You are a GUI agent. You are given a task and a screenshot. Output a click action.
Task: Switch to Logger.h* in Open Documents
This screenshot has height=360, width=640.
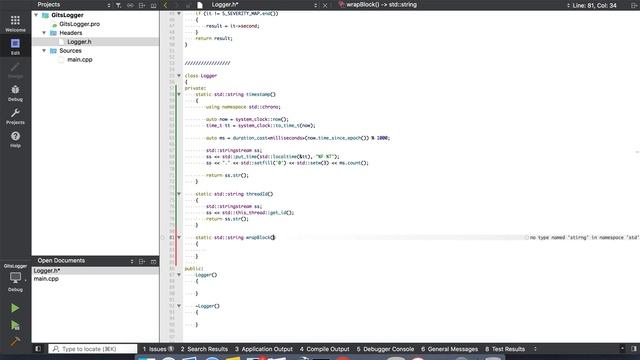click(x=95, y=271)
